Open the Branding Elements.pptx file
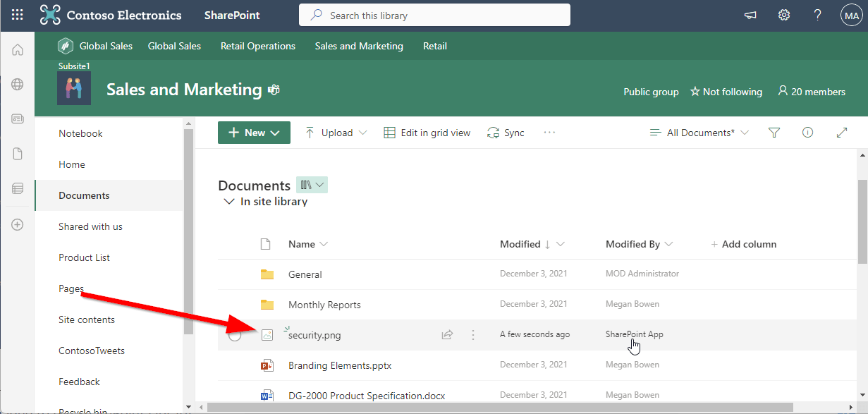The width and height of the screenshot is (868, 414). [339, 365]
